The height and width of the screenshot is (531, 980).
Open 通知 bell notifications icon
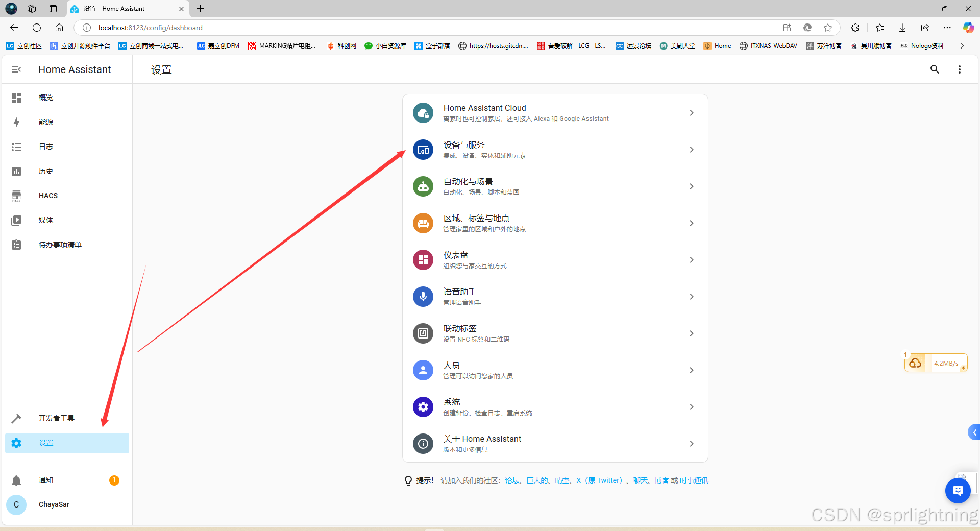16,480
